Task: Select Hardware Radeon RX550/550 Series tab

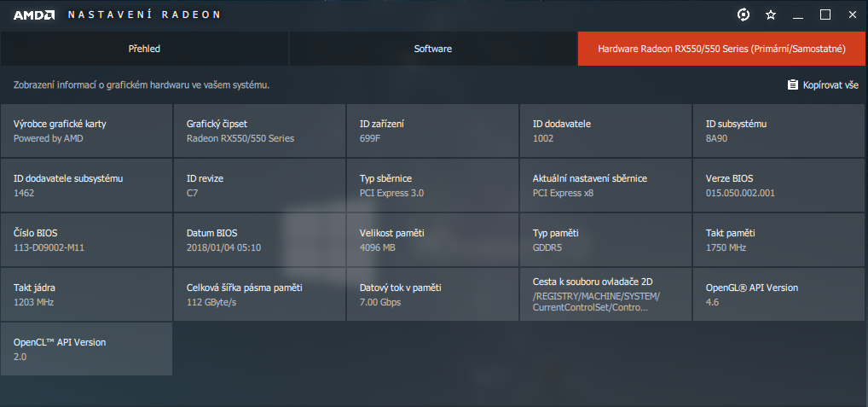Action: [x=722, y=49]
